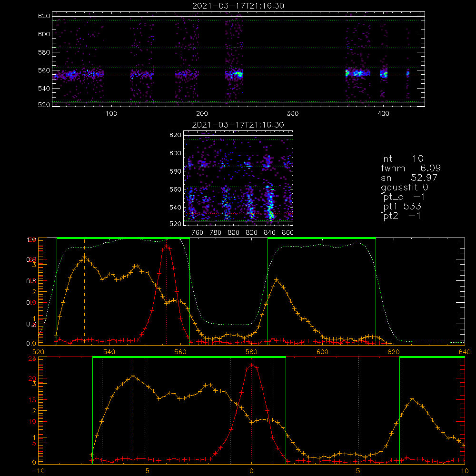This screenshot has width=476, height=476.
Task: Click the timestamp title above the wide spectrogram
Action: point(238,6)
